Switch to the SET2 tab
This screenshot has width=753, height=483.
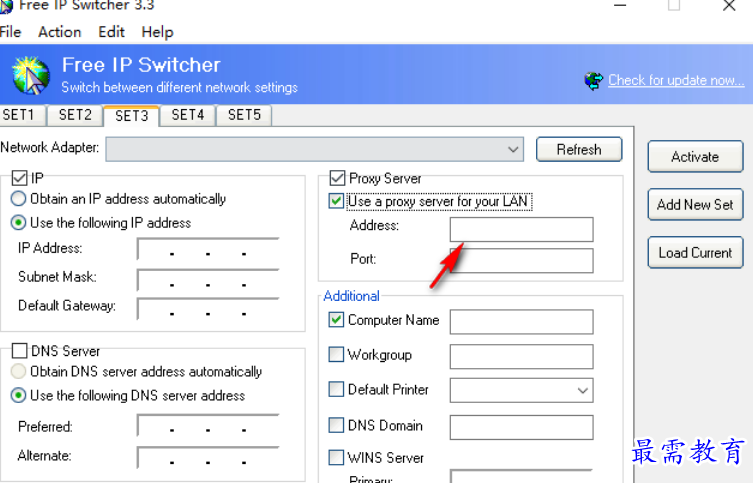(x=75, y=115)
